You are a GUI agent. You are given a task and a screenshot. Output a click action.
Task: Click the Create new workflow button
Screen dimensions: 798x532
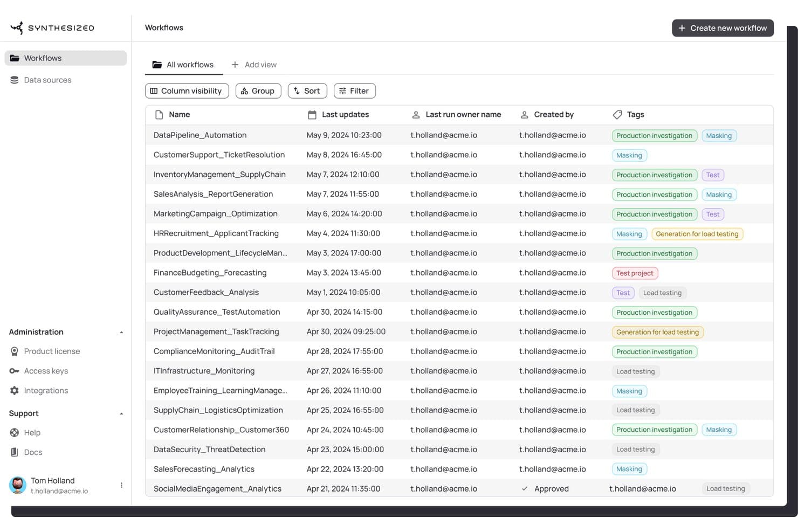[x=723, y=28]
